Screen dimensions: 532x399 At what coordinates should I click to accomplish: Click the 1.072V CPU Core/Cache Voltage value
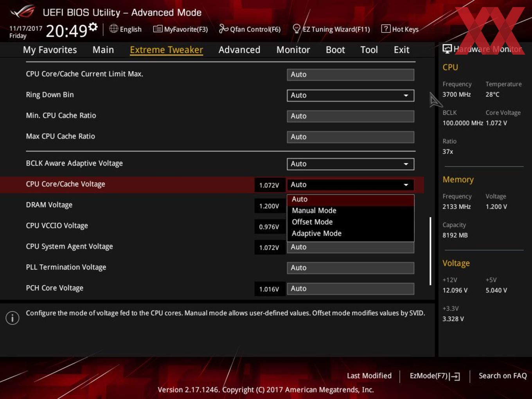(x=269, y=185)
